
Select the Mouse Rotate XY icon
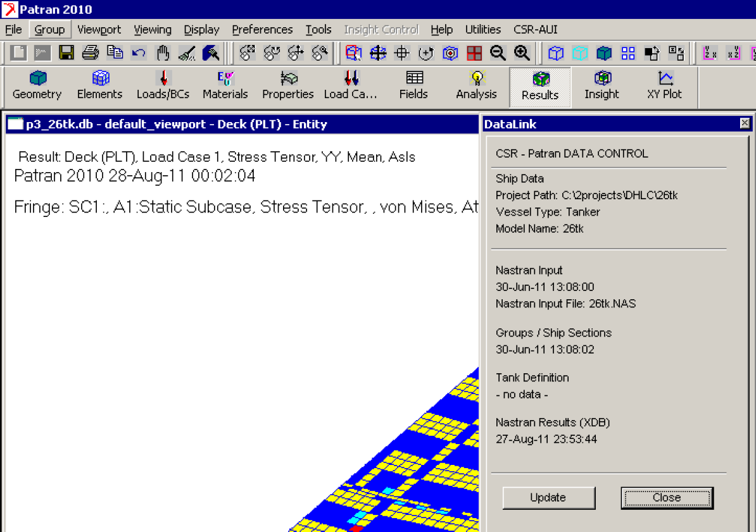coord(248,53)
